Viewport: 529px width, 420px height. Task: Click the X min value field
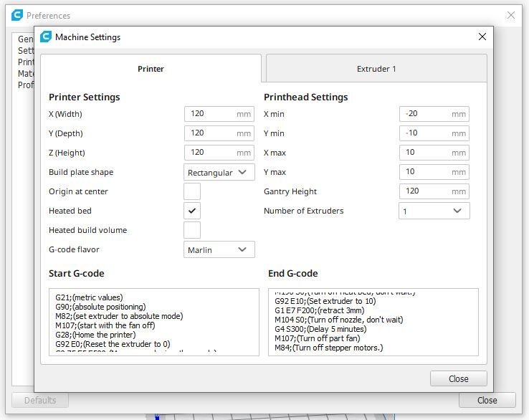[434, 114]
